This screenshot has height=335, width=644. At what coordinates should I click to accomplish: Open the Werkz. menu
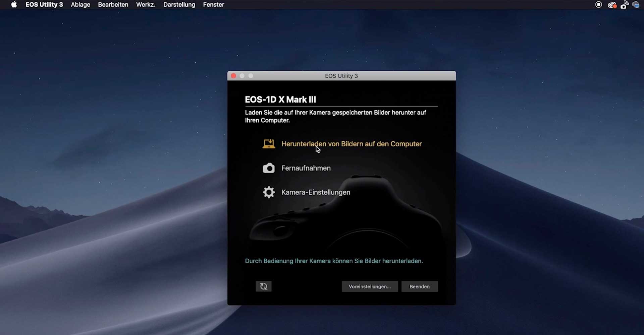tap(146, 5)
